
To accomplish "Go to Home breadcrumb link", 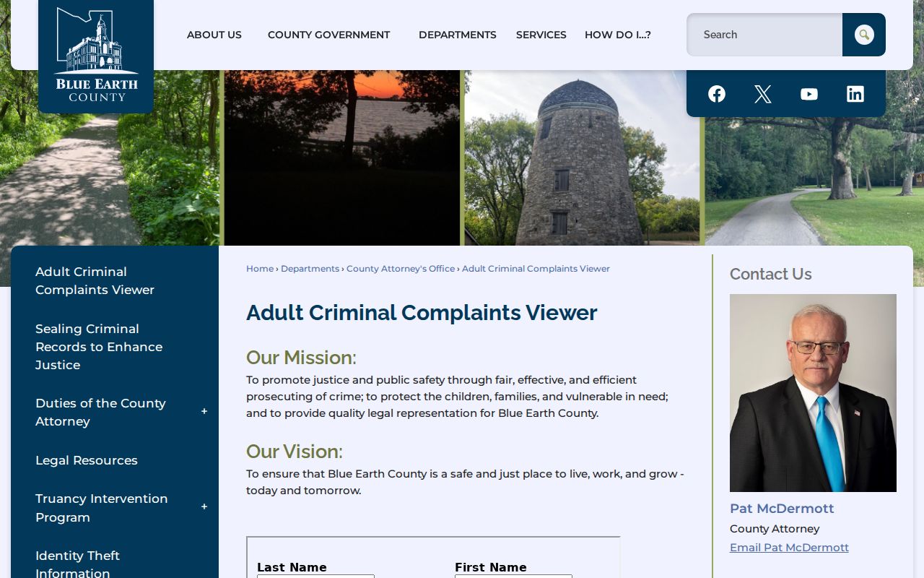I will [x=260, y=269].
